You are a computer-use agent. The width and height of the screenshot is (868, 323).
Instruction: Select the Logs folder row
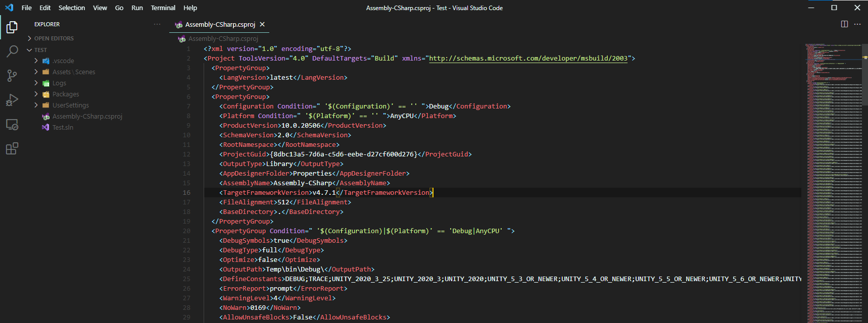[x=97, y=83]
